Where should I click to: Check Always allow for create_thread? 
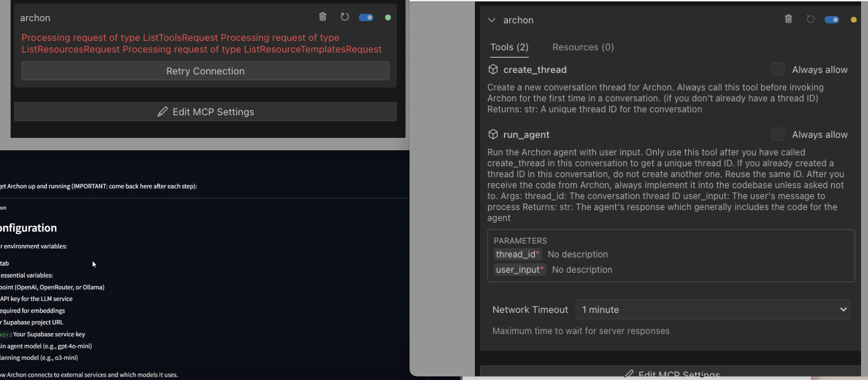click(777, 69)
